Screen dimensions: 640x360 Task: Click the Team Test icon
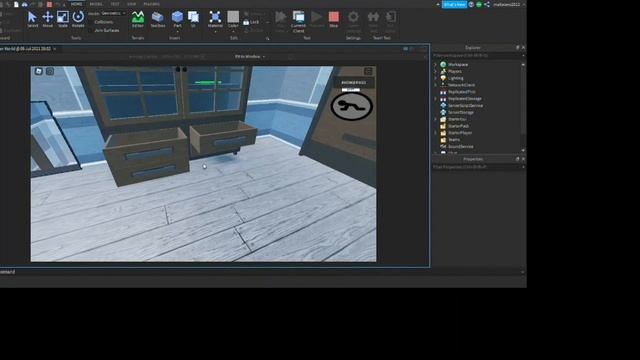[x=373, y=17]
